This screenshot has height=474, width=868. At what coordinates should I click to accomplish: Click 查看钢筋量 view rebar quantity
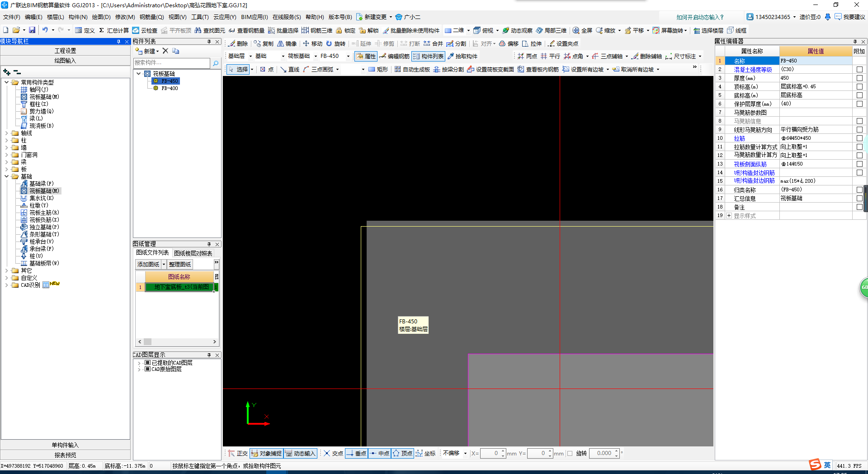(x=246, y=30)
